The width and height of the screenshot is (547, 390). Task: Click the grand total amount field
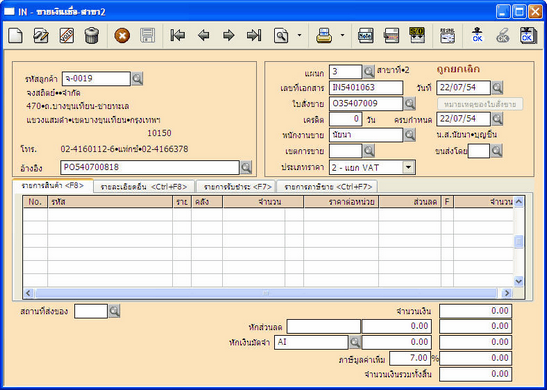(475, 374)
